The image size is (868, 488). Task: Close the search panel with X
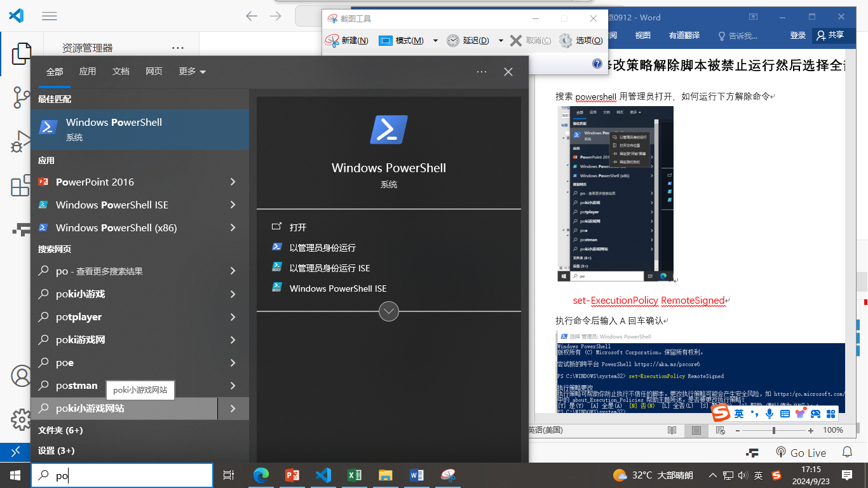coord(508,72)
